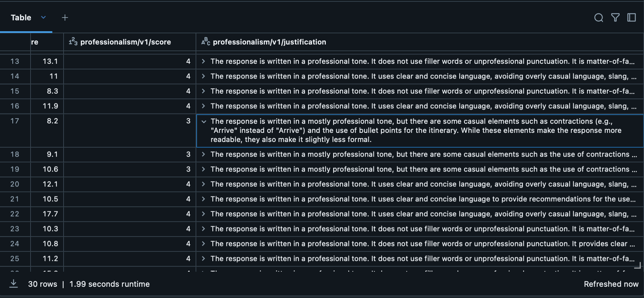Click string type icon on justification column
The image size is (644, 298).
tap(206, 42)
